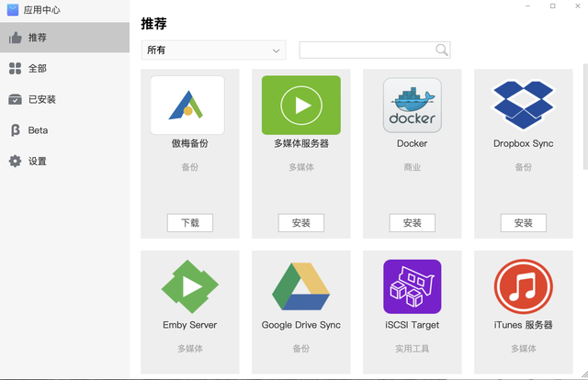Image resolution: width=588 pixels, height=380 pixels.
Task: Click the four-squares icon beside 全部
Action: [x=15, y=68]
